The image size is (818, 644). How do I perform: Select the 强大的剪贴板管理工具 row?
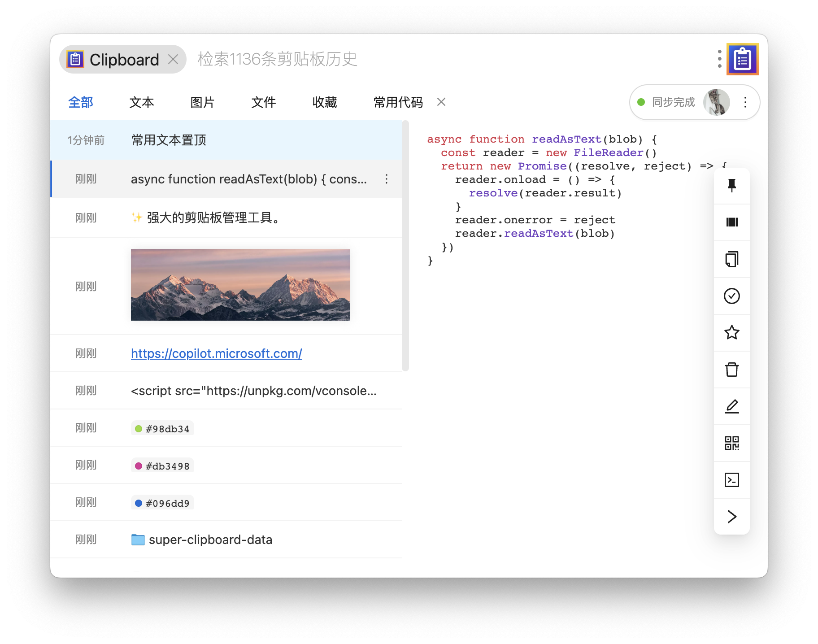226,218
